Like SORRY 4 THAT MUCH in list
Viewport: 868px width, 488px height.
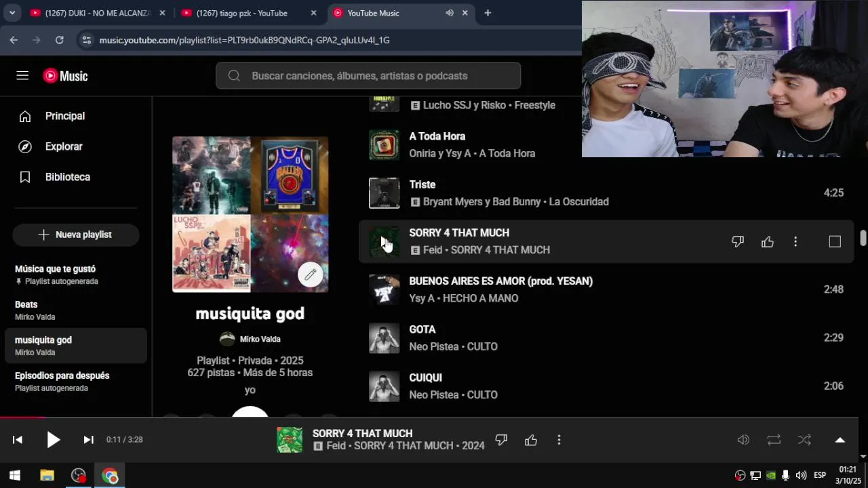[767, 241]
